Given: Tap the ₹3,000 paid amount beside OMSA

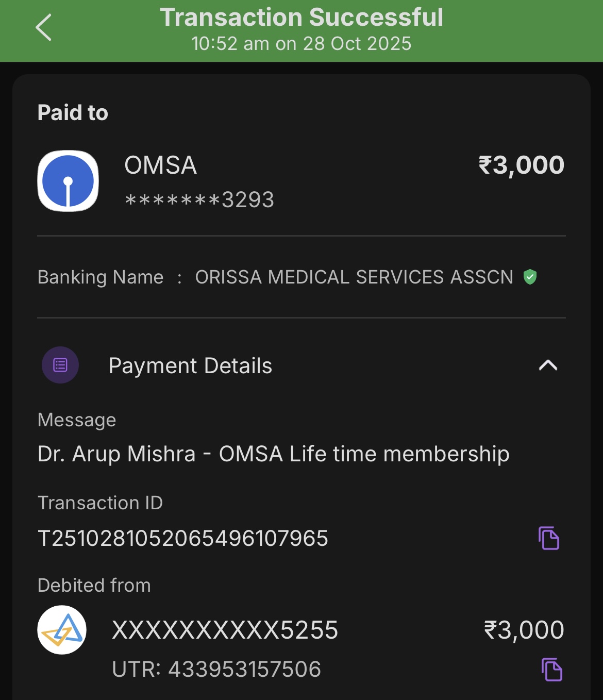Looking at the screenshot, I should coord(521,165).
